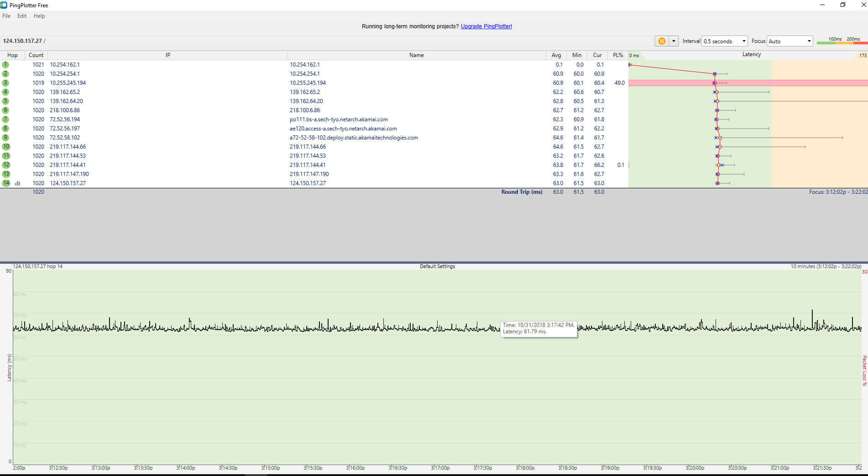
Task: Click hop 10 green circle icon
Action: (6, 147)
